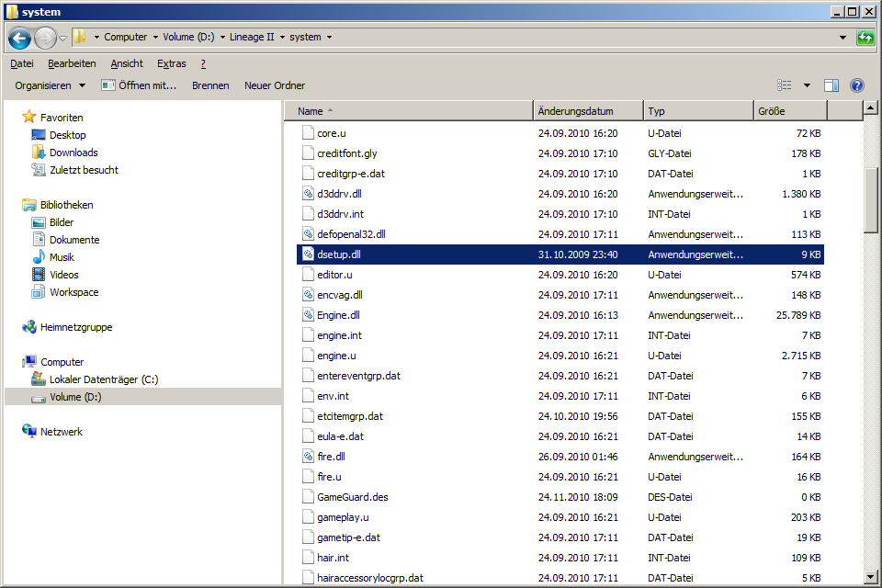Viewport: 882px width, 588px height.
Task: Toggle the preview pane icon
Action: click(x=831, y=85)
